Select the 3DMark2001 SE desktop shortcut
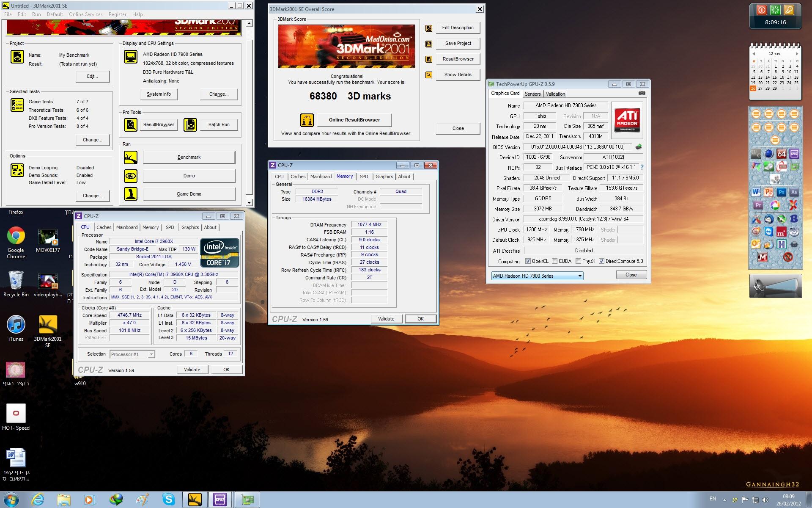Viewport: 812px width, 508px height. coord(48,331)
